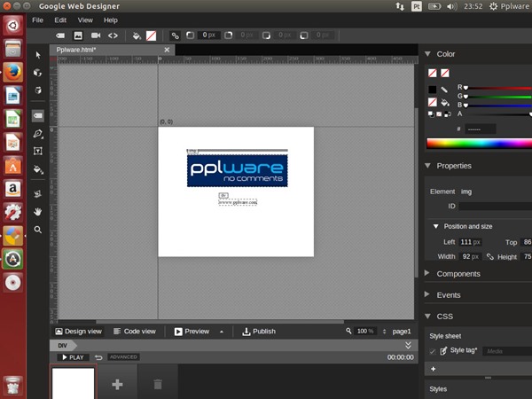Toggle the Style tag checkbox

coord(433,351)
